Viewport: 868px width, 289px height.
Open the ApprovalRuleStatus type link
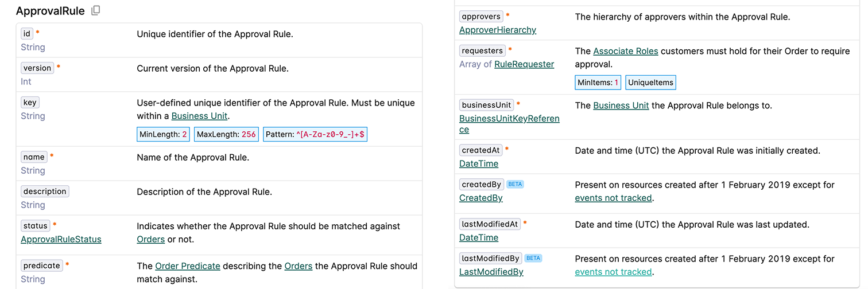[61, 239]
